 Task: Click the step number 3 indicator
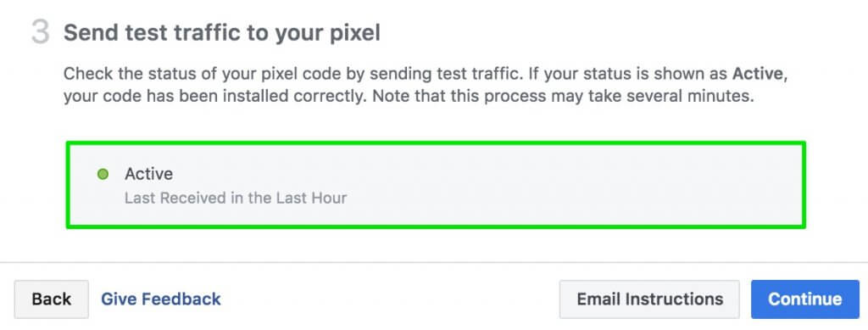pyautogui.click(x=40, y=33)
